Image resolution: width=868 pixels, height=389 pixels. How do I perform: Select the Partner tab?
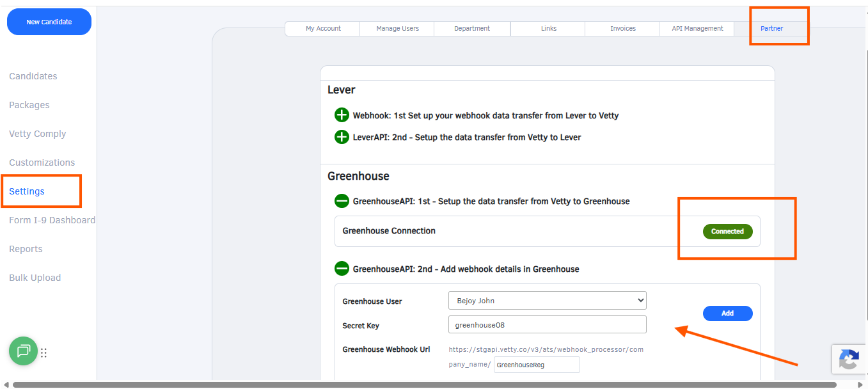771,29
